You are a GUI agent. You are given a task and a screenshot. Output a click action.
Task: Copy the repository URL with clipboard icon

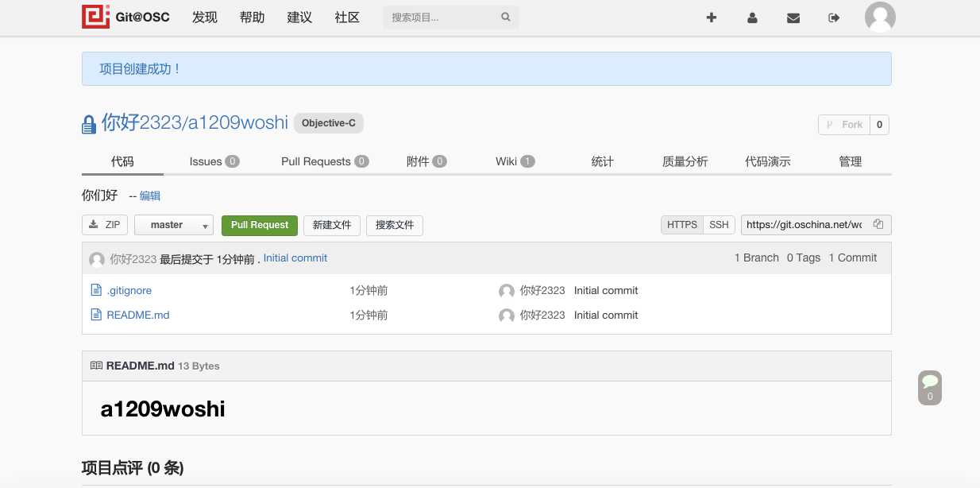(x=878, y=225)
